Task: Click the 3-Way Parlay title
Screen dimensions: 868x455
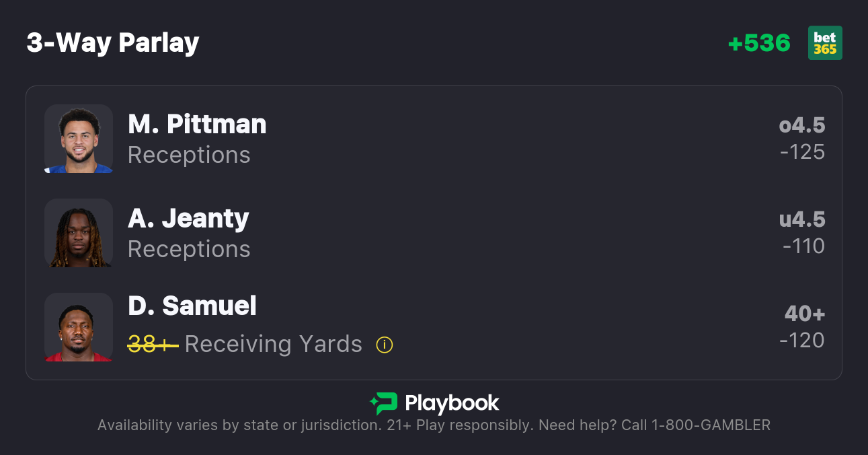Action: (x=113, y=43)
